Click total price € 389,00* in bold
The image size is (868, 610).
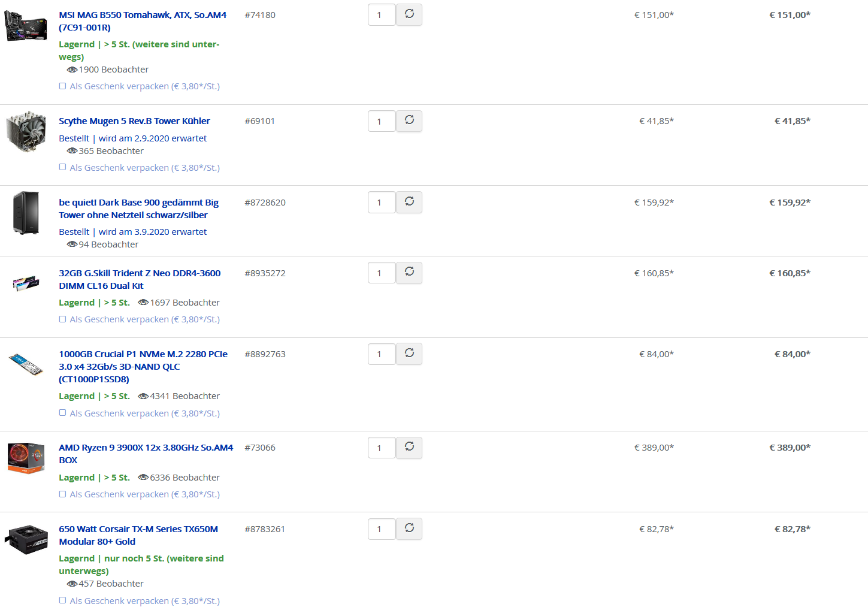(x=790, y=448)
